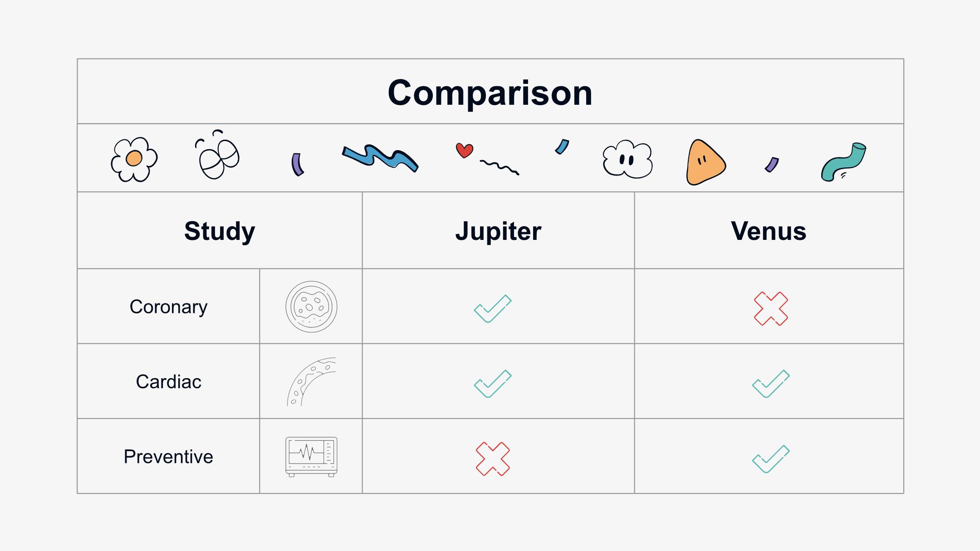This screenshot has height=551, width=980.
Task: Select the Jupiter column header
Action: point(498,231)
